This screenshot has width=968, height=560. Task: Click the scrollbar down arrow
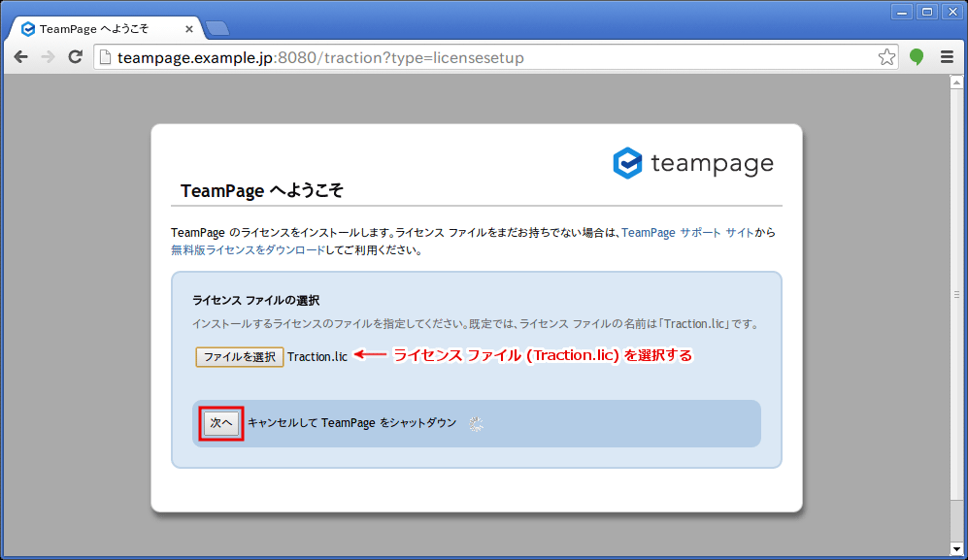955,549
